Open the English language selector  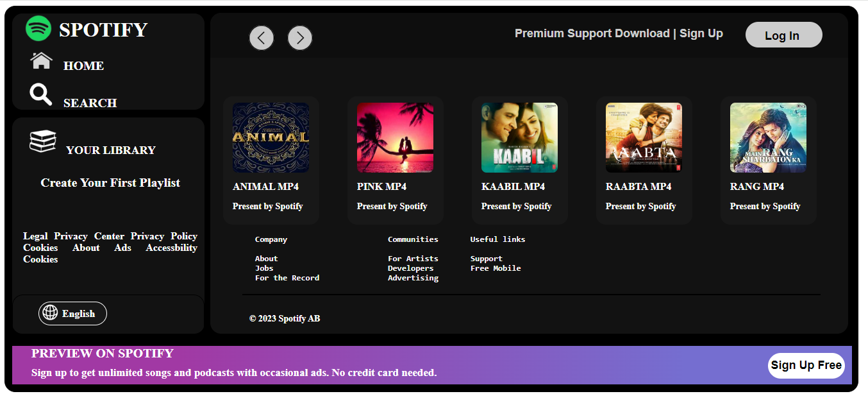pyautogui.click(x=72, y=313)
